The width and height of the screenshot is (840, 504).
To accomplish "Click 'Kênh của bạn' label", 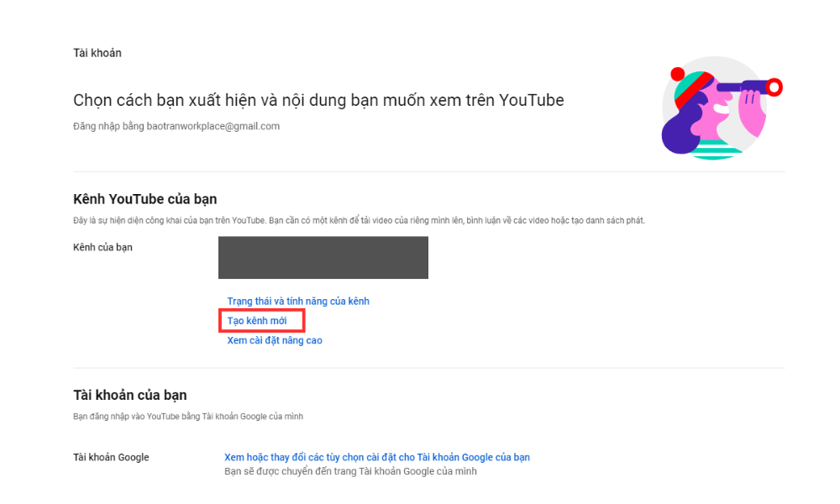I will (x=102, y=248).
